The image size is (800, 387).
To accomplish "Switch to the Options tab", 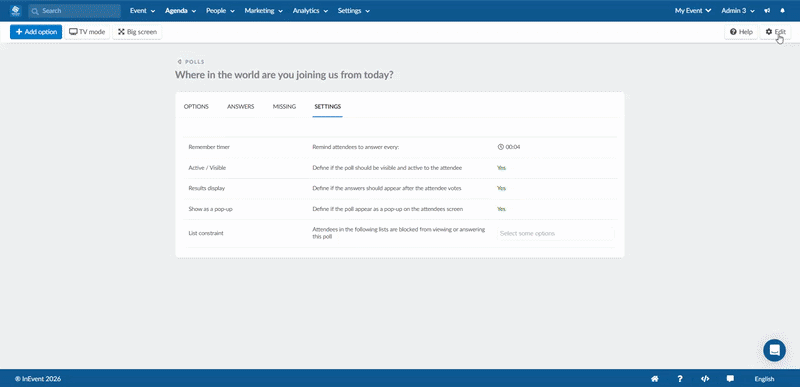I will coord(196,107).
